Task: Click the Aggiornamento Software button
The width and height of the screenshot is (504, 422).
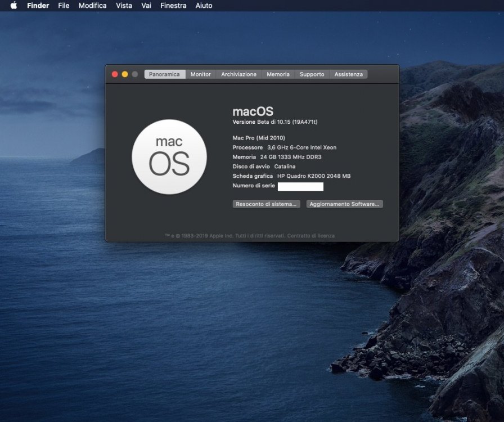Action: click(x=344, y=204)
